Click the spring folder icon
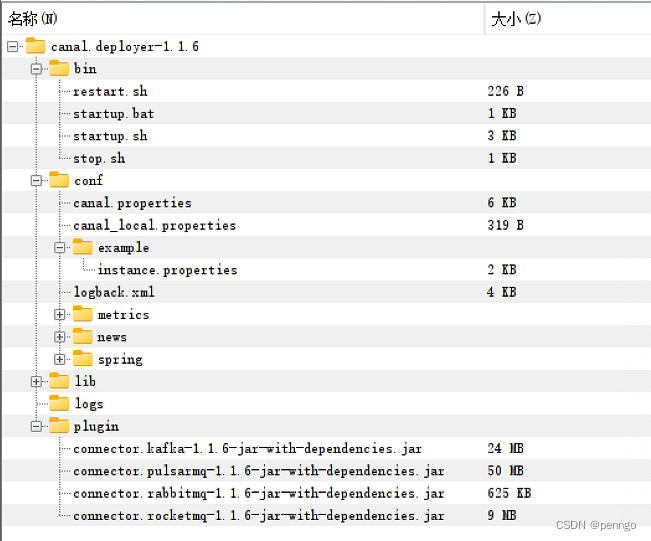Image resolution: width=651 pixels, height=541 pixels. point(83,359)
